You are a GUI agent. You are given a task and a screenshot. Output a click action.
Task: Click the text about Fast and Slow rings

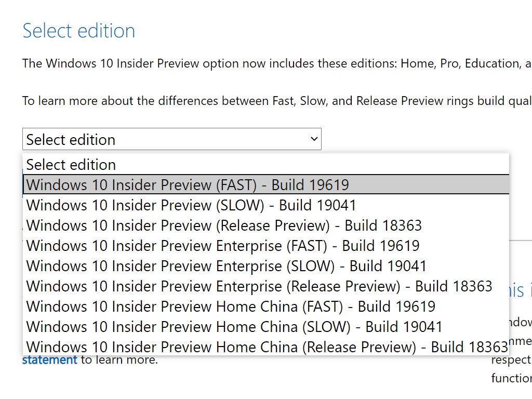coord(260,100)
